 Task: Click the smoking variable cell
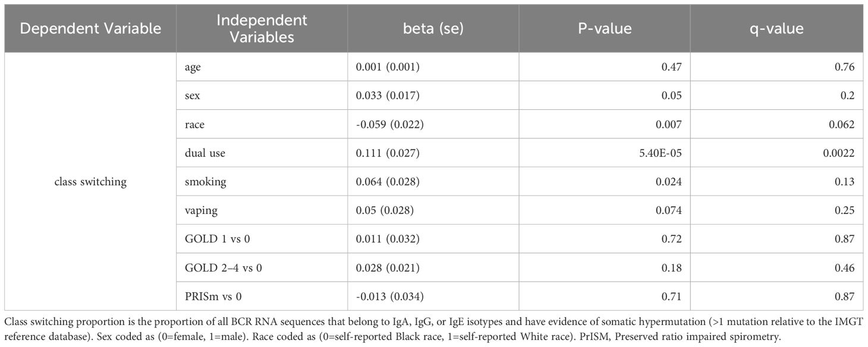[x=262, y=181]
